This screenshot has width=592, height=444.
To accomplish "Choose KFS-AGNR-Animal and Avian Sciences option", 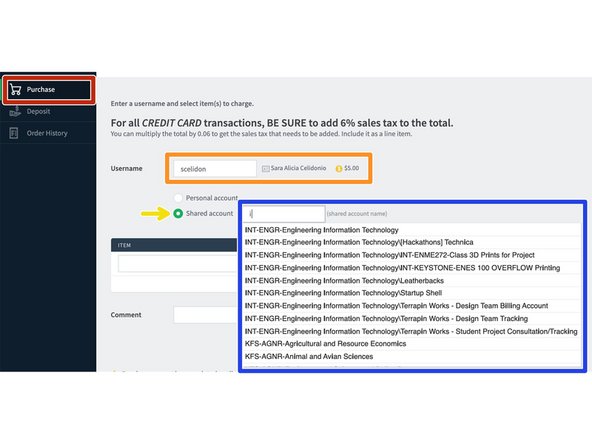I will (x=412, y=356).
